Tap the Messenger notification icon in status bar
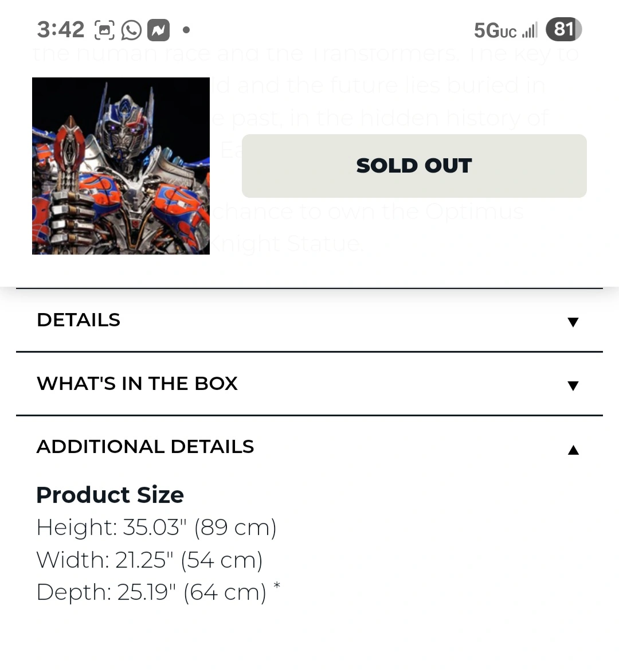Screen dimensions: 619x672 click(159, 30)
